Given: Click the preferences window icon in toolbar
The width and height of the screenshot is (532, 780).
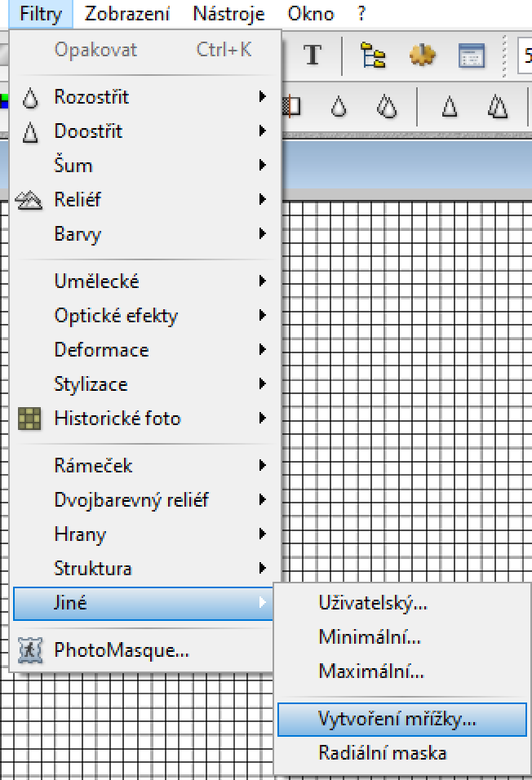Looking at the screenshot, I should pyautogui.click(x=470, y=55).
